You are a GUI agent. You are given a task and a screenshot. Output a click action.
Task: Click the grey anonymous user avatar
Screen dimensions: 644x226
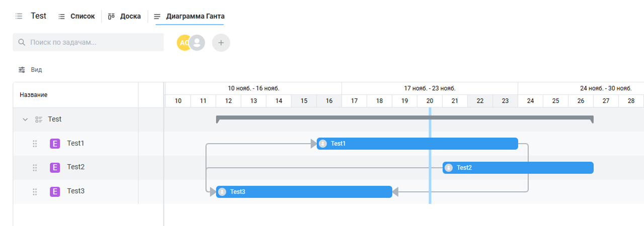[197, 43]
